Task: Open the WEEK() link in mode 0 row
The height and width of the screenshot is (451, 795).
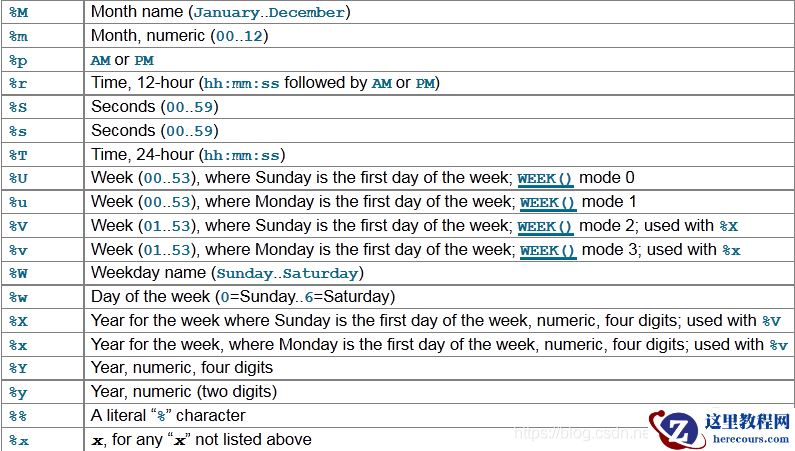Action: tap(545, 179)
